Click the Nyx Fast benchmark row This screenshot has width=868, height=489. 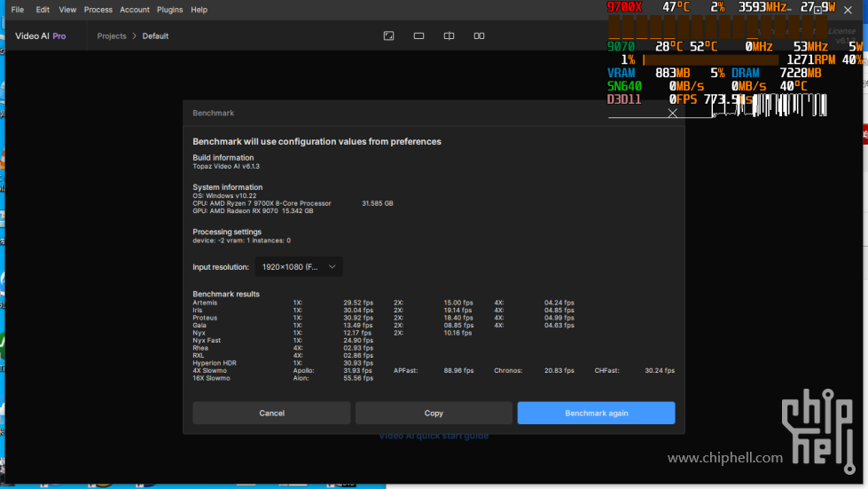(x=283, y=341)
